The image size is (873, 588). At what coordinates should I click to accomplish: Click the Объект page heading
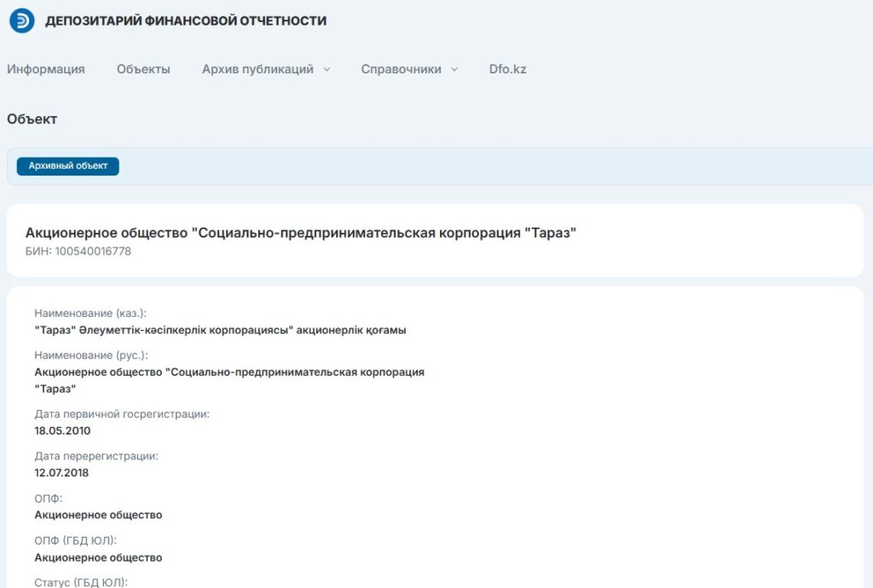point(32,119)
